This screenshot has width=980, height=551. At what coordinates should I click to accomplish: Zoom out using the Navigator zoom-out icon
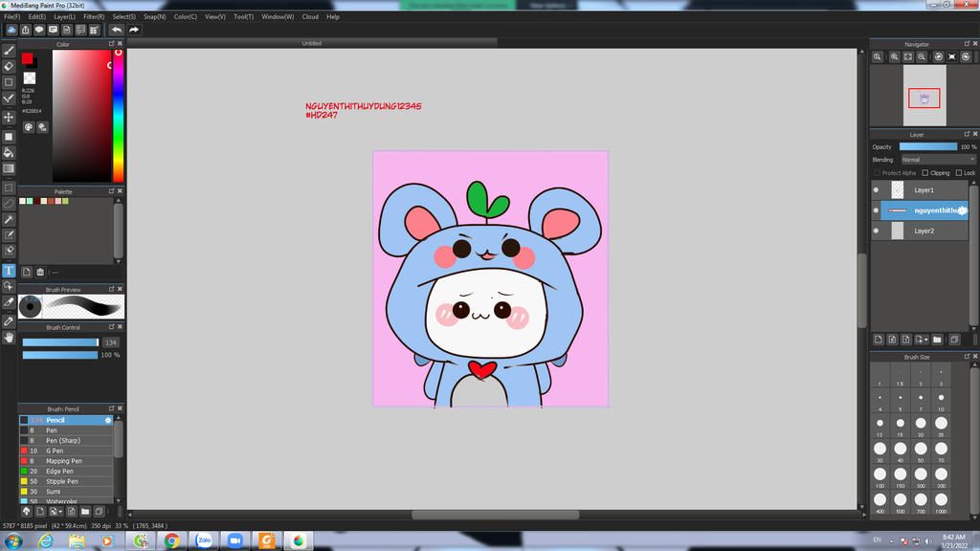(922, 56)
